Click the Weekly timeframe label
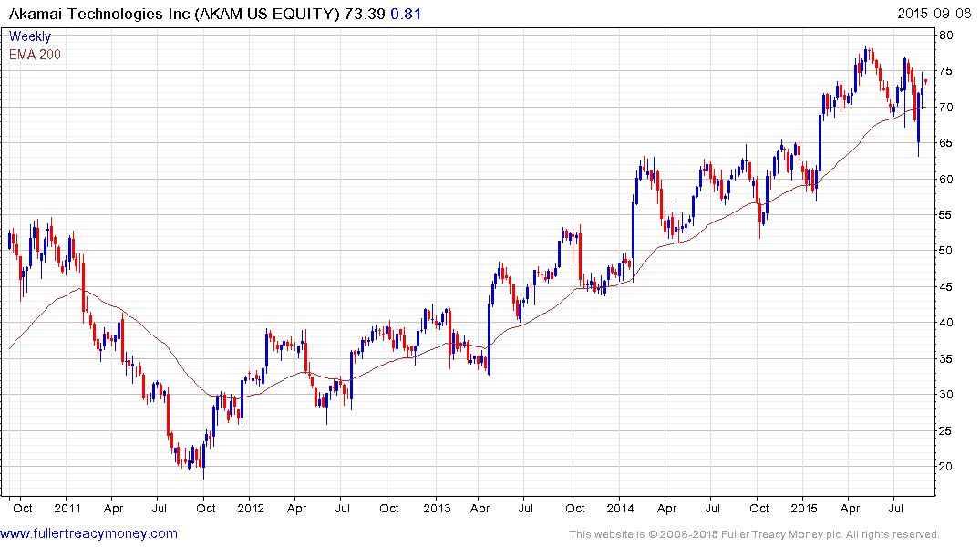The image size is (980, 547). tap(30, 36)
